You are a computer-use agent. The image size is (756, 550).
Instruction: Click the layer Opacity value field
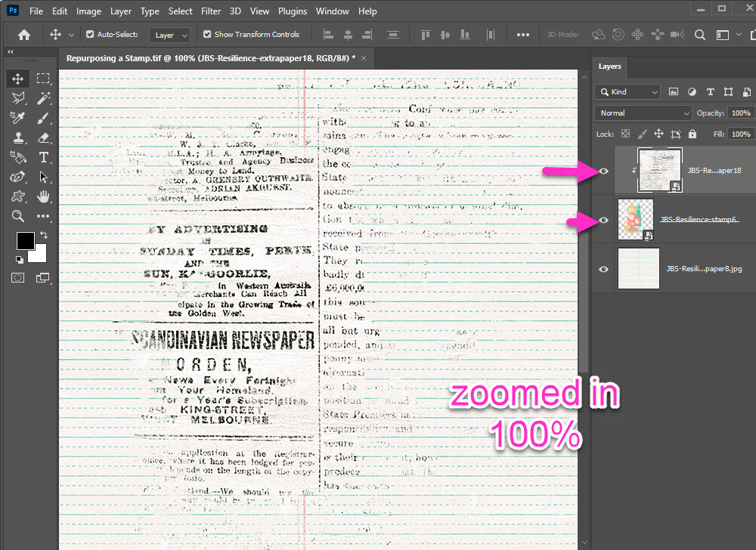(x=741, y=113)
